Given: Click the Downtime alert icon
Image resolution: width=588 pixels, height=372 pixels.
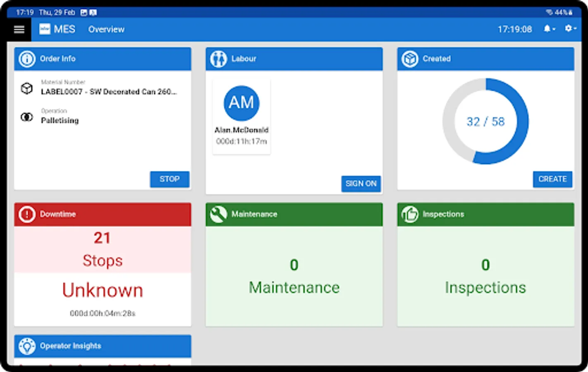Looking at the screenshot, I should click(27, 214).
